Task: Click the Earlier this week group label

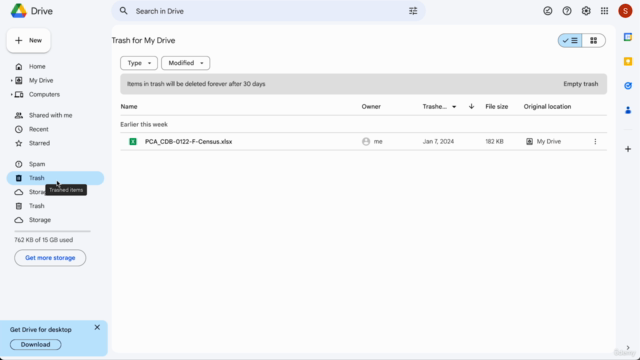Action: coord(144,124)
